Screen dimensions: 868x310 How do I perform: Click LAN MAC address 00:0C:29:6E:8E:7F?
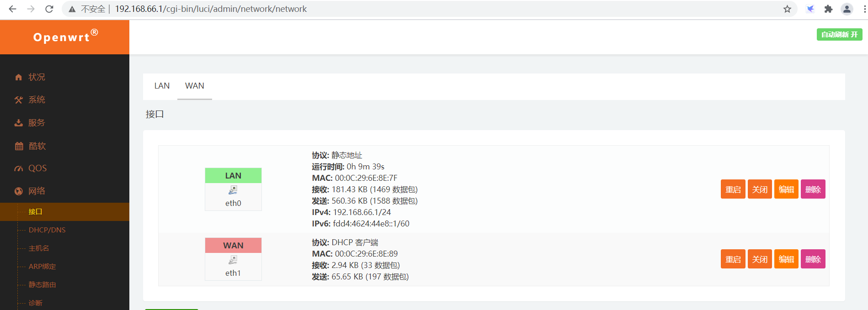[366, 178]
